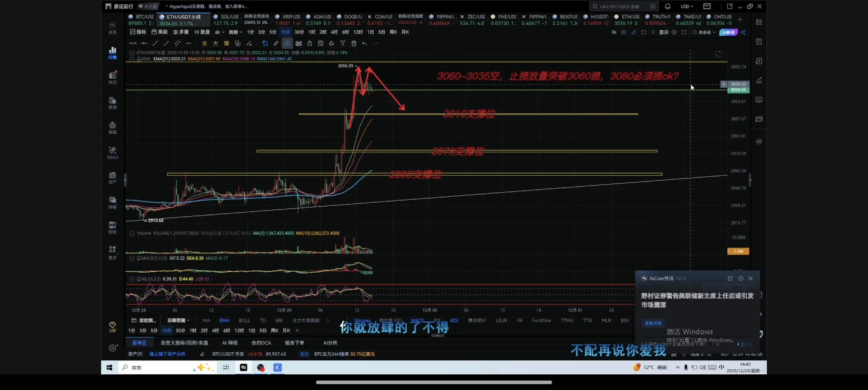This screenshot has height=390, width=868.
Task: Open the 周期 period dropdown
Action: (235, 32)
